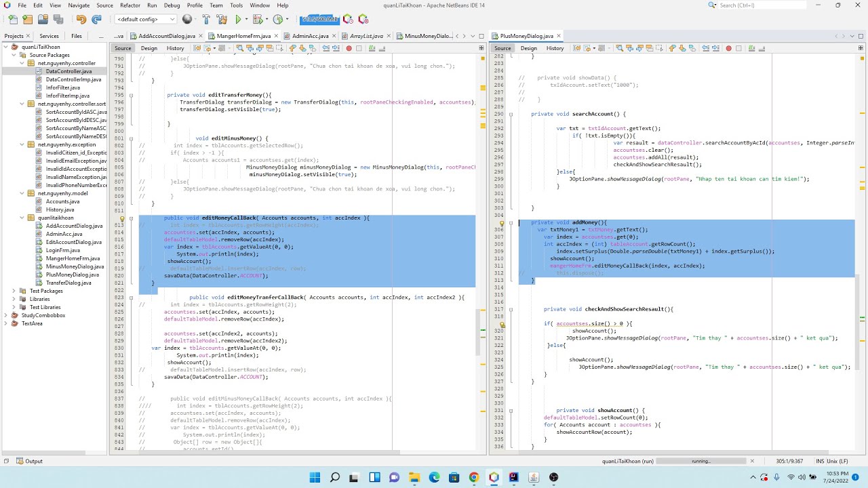Click the Redo arrow icon

coord(96,20)
